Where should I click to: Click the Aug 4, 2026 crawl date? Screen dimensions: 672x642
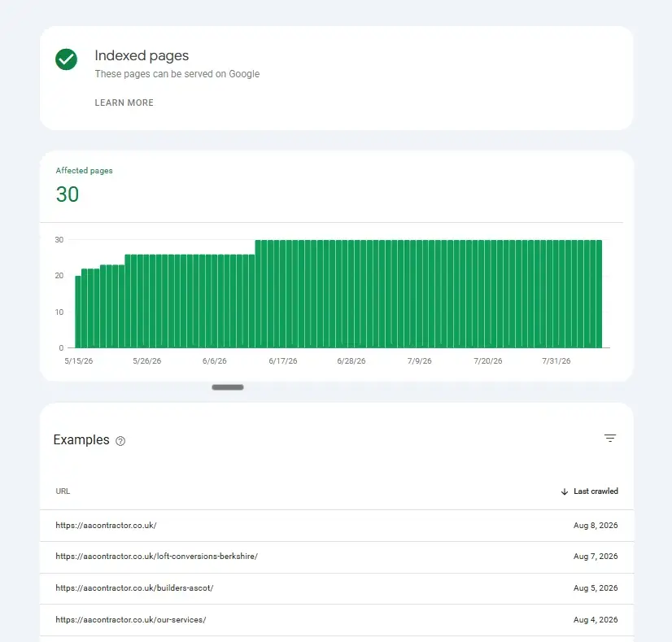(x=596, y=620)
